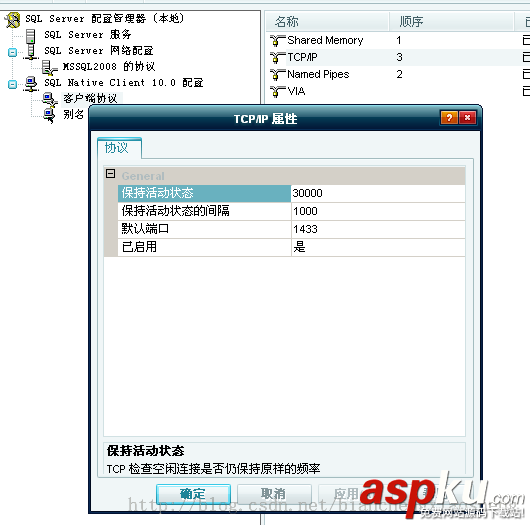Select SQL Server 配置管理器 (本地) root
Screen dimensions: 530x525
105,18
